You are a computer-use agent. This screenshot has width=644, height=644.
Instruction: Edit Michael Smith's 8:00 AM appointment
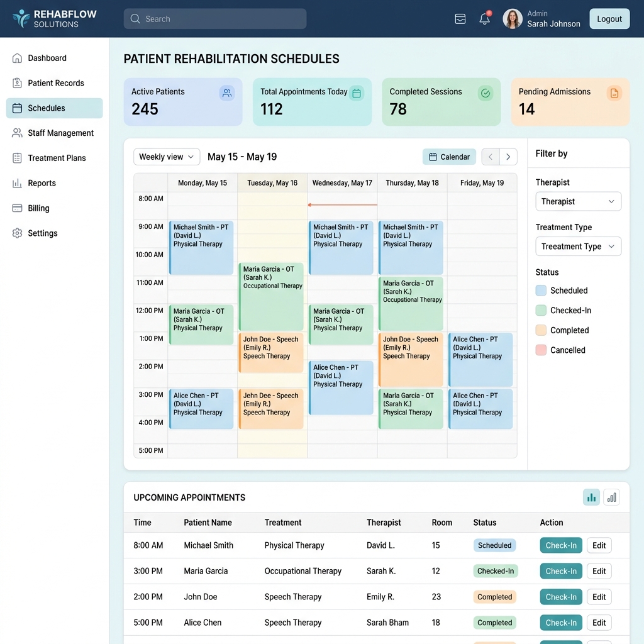599,545
